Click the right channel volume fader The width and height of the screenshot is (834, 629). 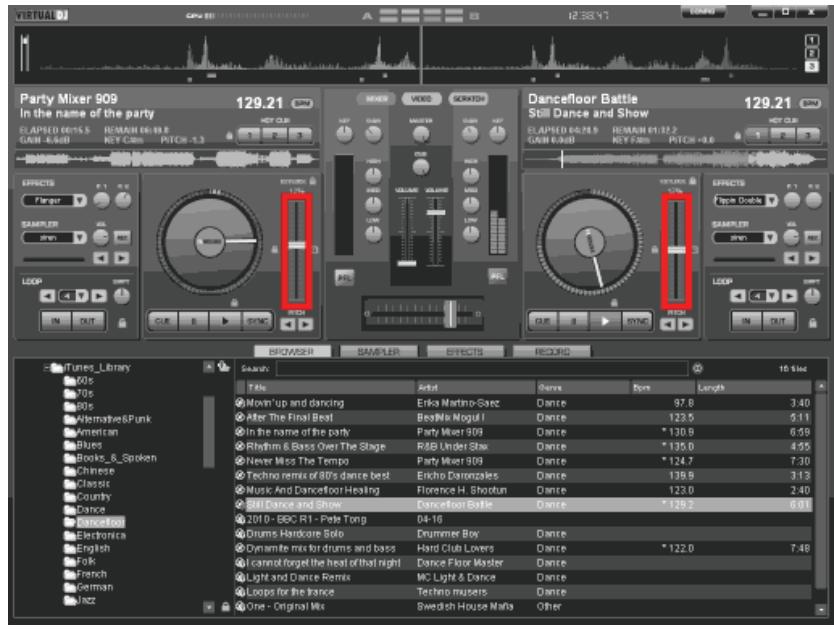[x=436, y=213]
